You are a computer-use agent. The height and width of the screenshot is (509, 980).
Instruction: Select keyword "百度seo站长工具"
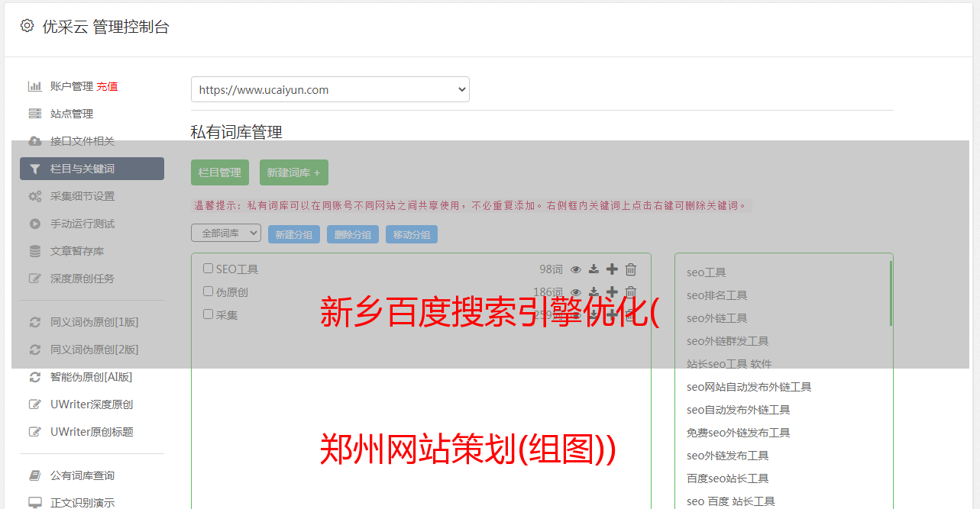click(x=728, y=478)
